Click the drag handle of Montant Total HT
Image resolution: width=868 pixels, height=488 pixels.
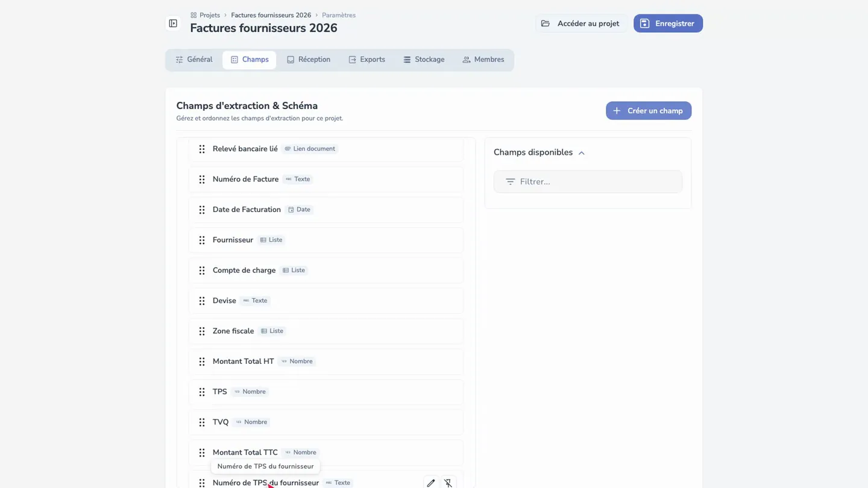[x=202, y=361]
